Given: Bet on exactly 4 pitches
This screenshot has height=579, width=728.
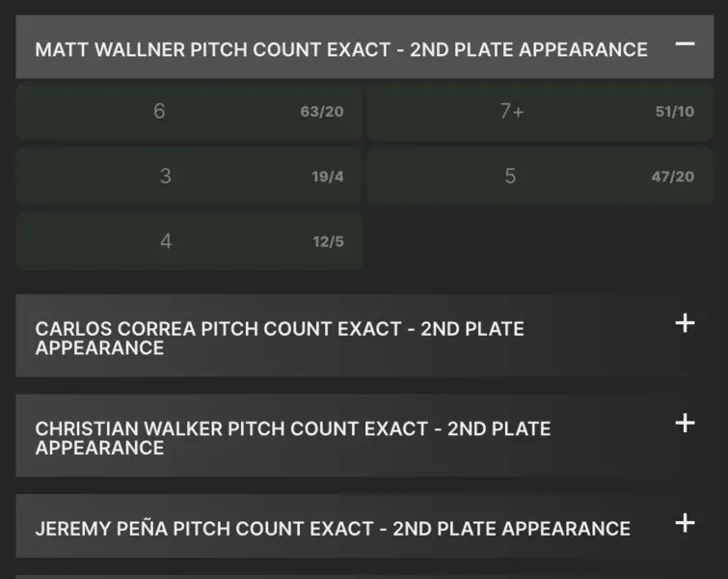Looking at the screenshot, I should pyautogui.click(x=166, y=241).
